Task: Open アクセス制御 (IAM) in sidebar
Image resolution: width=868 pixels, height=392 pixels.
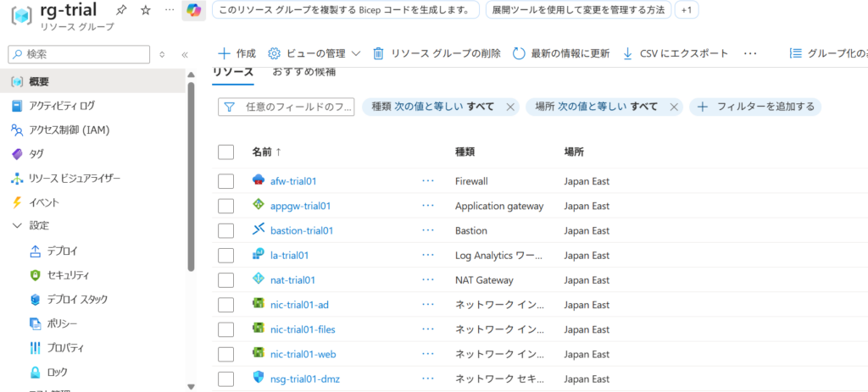Action: point(69,130)
